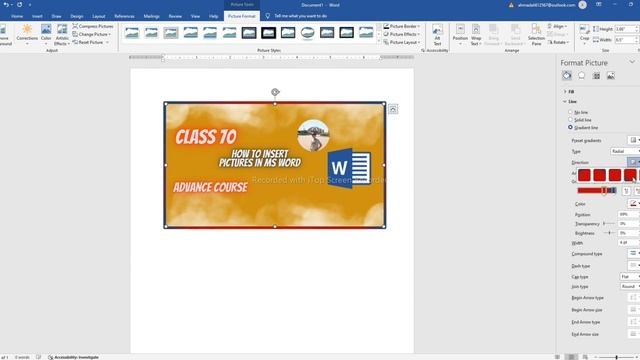Select Fill & Line tab icon in Format Picture pane

[x=567, y=76]
